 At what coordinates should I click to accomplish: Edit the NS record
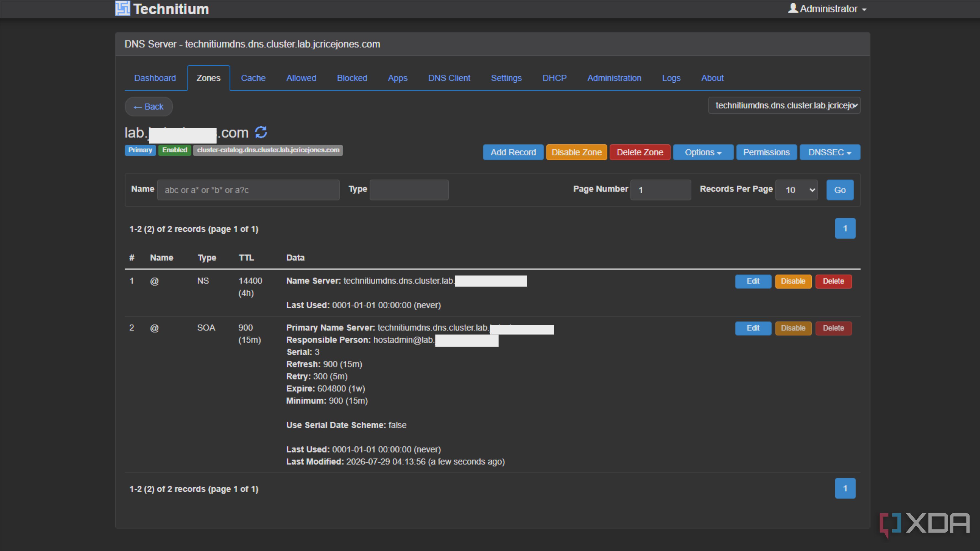[x=753, y=281]
